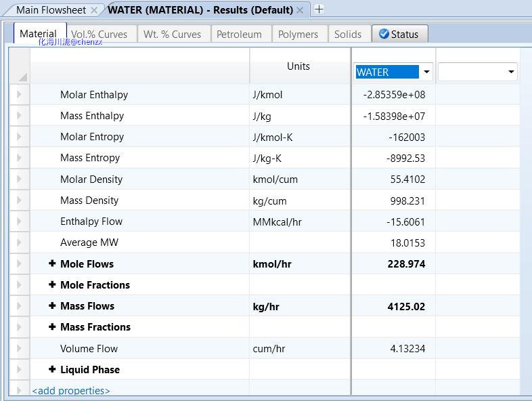Click row selector arrow for Mass Enthalpy
The width and height of the screenshot is (532, 401).
pyautogui.click(x=20, y=115)
